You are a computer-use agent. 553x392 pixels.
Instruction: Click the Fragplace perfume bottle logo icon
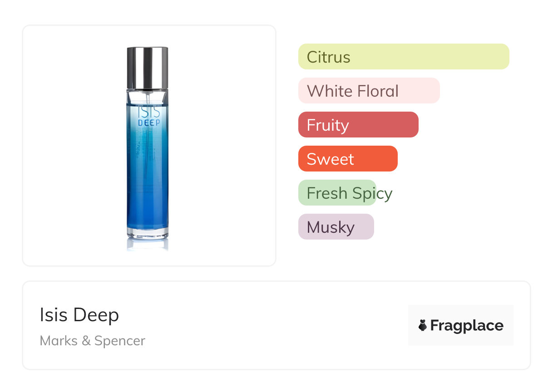point(423,325)
